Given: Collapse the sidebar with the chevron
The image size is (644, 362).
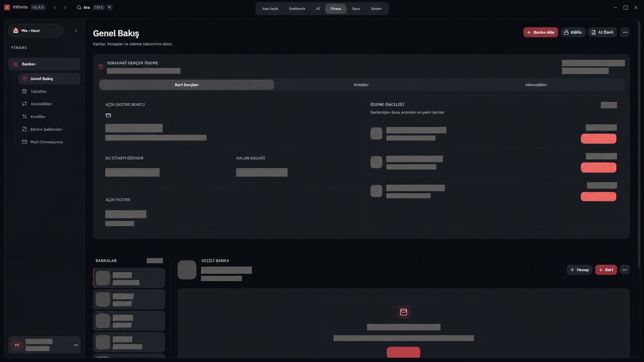Looking at the screenshot, I should (x=76, y=30).
